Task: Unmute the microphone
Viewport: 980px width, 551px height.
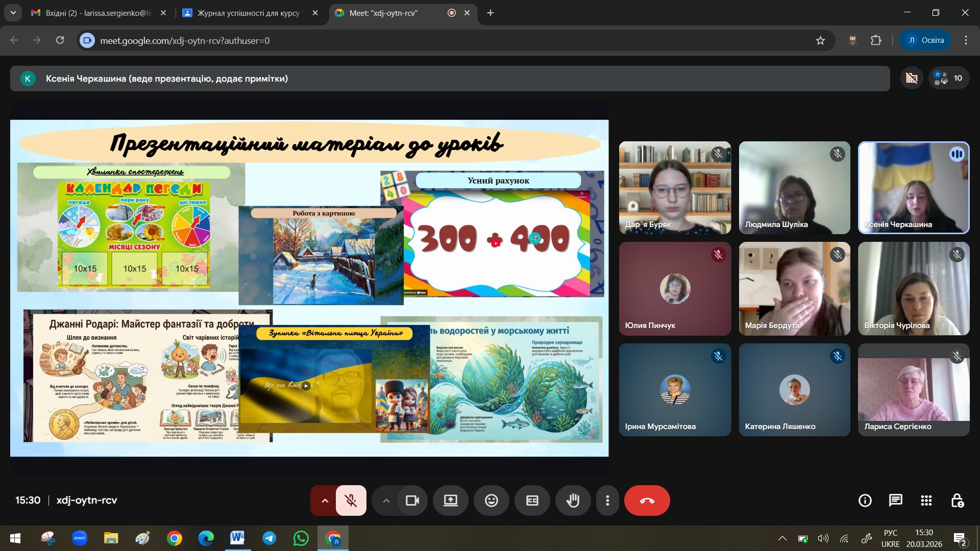Action: (x=351, y=500)
